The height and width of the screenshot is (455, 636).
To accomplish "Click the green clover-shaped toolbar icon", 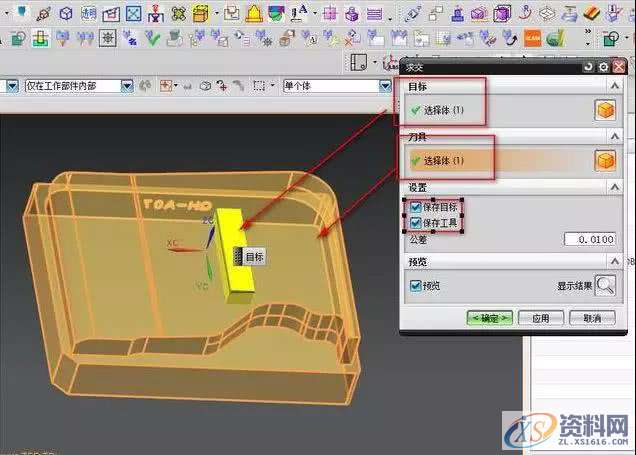I will pos(179,13).
